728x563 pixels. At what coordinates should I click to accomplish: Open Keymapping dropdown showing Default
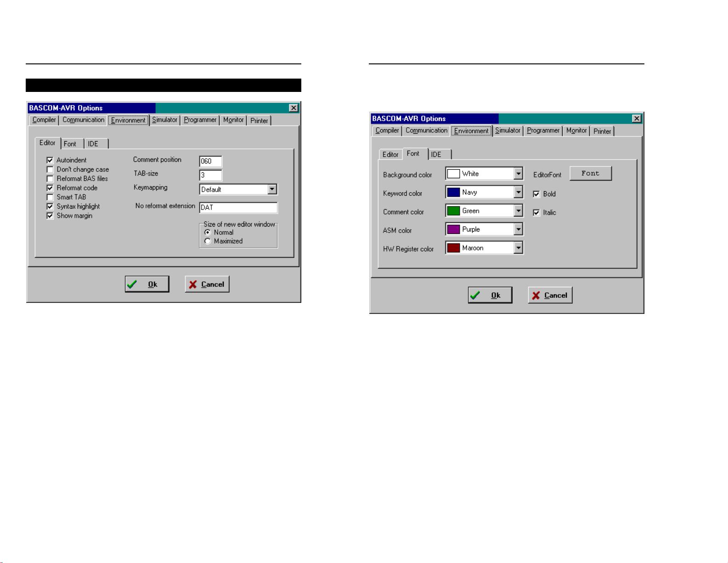[238, 189]
